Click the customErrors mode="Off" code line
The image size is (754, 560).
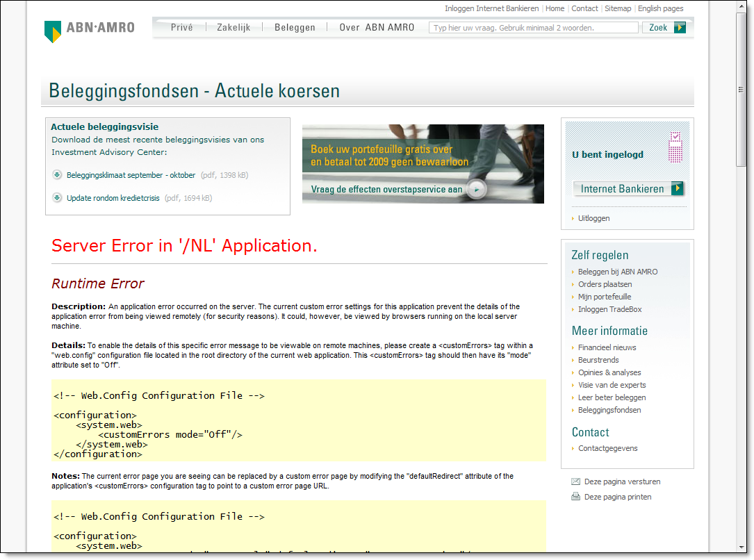click(x=170, y=434)
